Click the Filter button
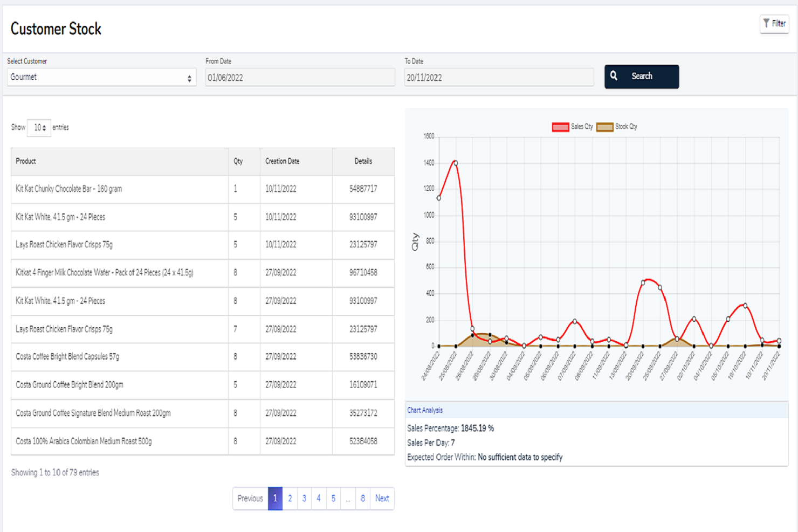Image resolution: width=798 pixels, height=532 pixels. 774,24
